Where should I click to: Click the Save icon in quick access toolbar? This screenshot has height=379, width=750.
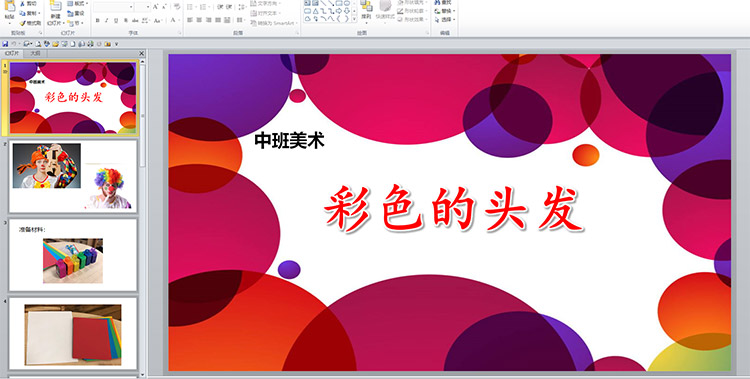[x=5, y=44]
